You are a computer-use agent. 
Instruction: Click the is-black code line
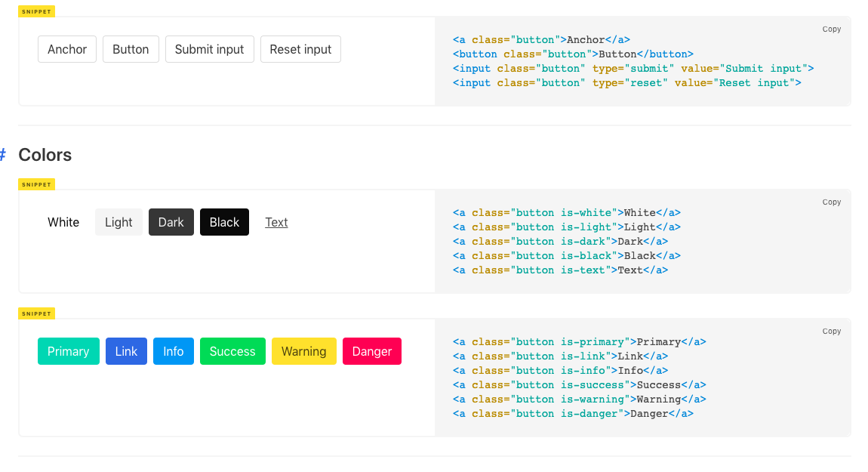point(567,256)
